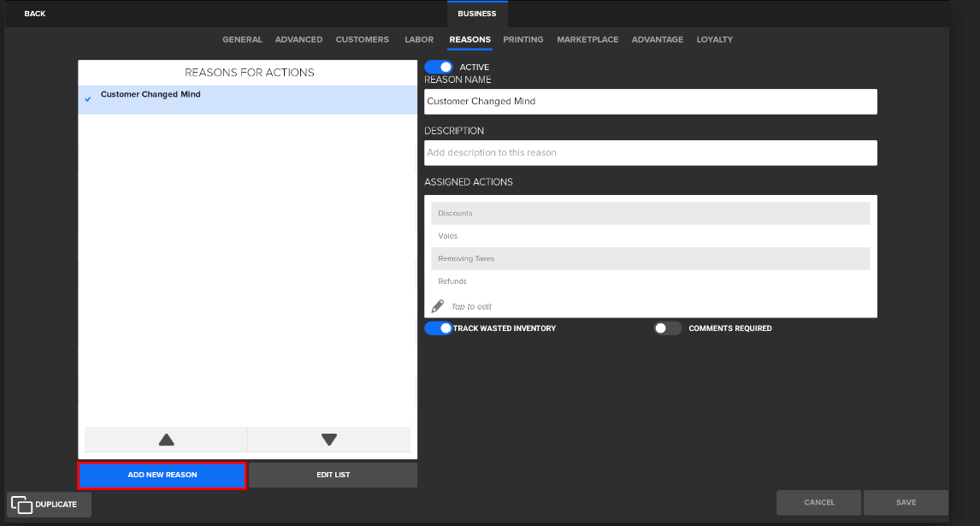This screenshot has width=980, height=526.
Task: Click Cancel to discard changes
Action: tap(818, 503)
